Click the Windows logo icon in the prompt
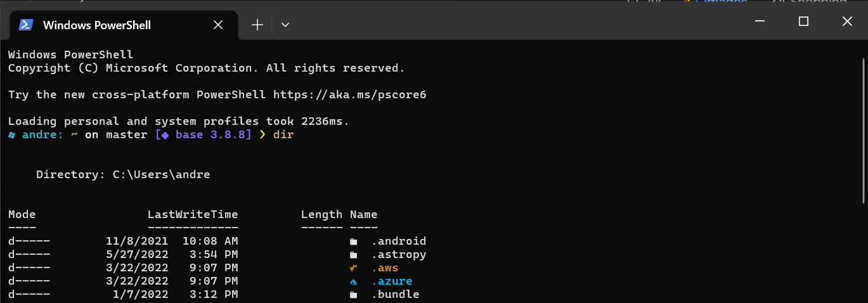868x303 pixels. [x=12, y=135]
